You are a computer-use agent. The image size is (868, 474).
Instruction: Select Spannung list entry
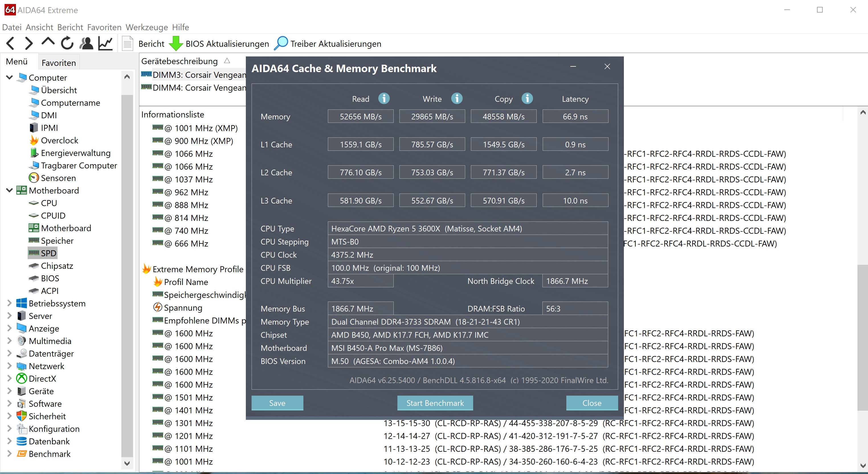(177, 308)
